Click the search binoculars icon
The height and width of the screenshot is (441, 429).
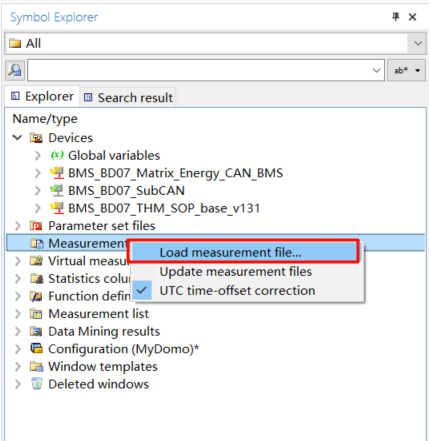(15, 70)
